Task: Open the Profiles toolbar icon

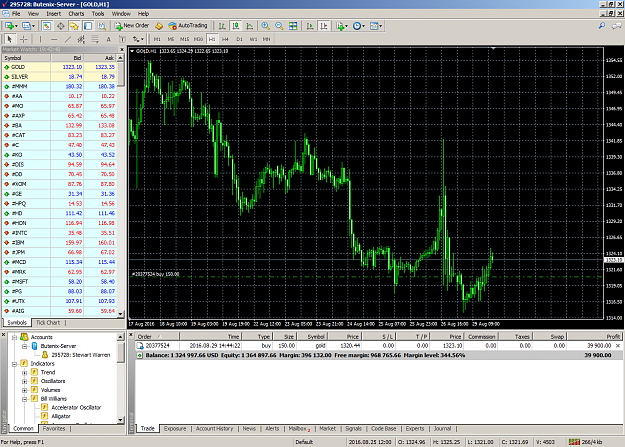Action: coord(28,26)
